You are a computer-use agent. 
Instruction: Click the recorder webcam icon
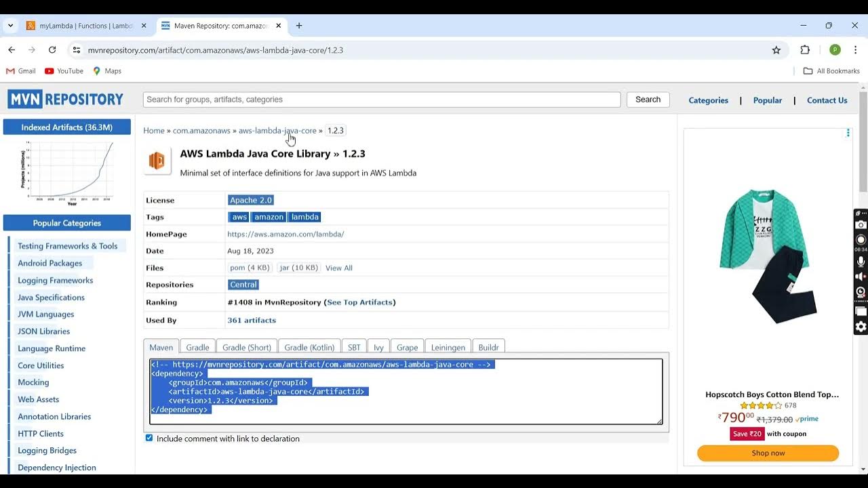click(x=861, y=293)
